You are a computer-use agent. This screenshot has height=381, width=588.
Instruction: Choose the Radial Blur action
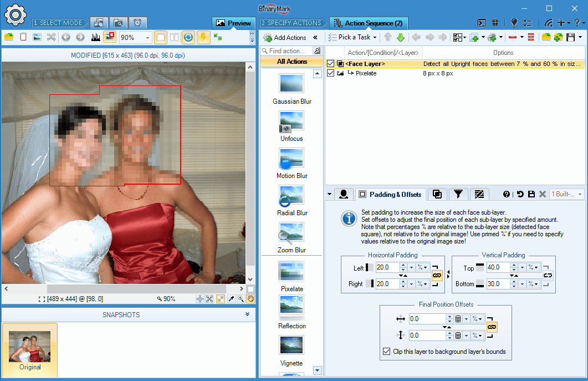point(292,201)
